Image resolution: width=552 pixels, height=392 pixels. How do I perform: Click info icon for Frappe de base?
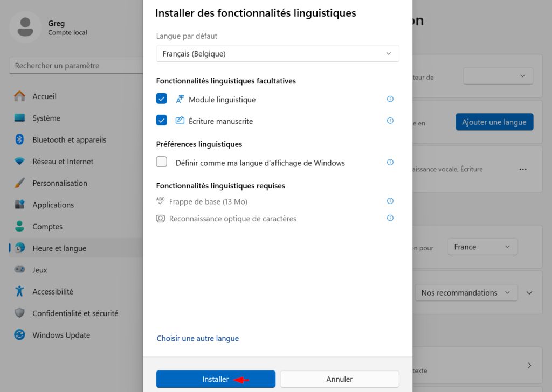pyautogui.click(x=390, y=201)
